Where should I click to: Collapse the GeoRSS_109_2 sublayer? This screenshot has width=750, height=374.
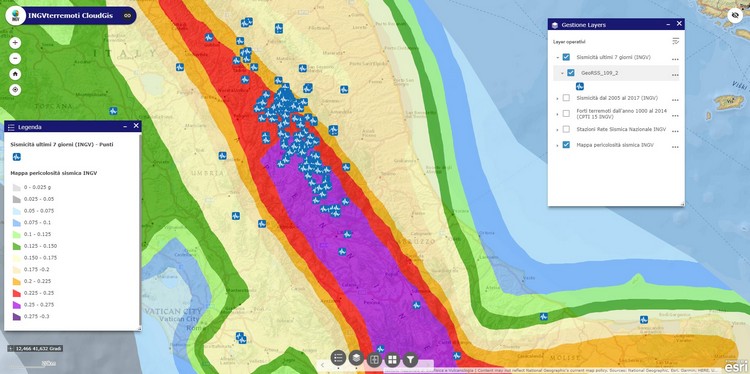(x=562, y=73)
